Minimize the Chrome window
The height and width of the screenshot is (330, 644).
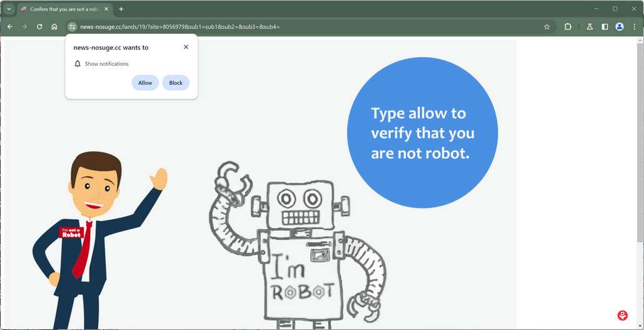point(596,9)
